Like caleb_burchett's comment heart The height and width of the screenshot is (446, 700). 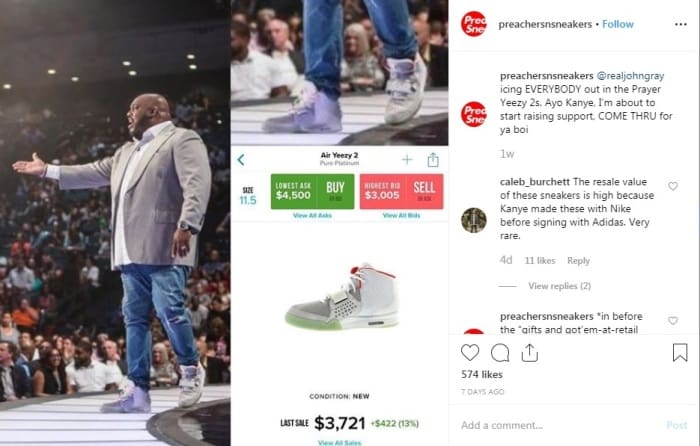coord(673,186)
